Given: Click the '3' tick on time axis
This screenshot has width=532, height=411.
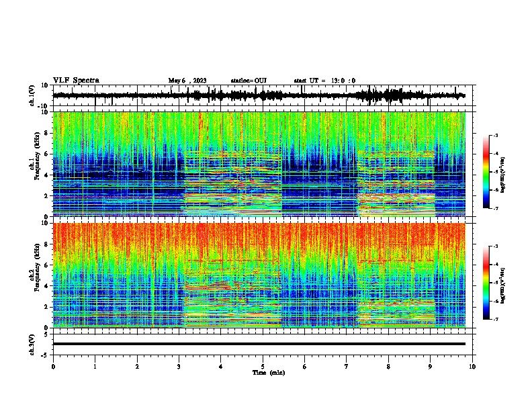Looking at the screenshot, I should [179, 367].
